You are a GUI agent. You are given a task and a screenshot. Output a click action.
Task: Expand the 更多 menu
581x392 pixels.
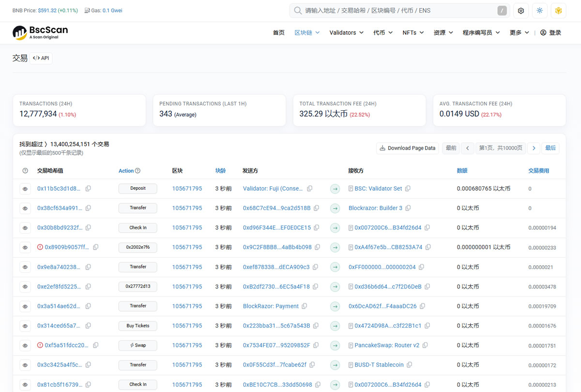520,32
